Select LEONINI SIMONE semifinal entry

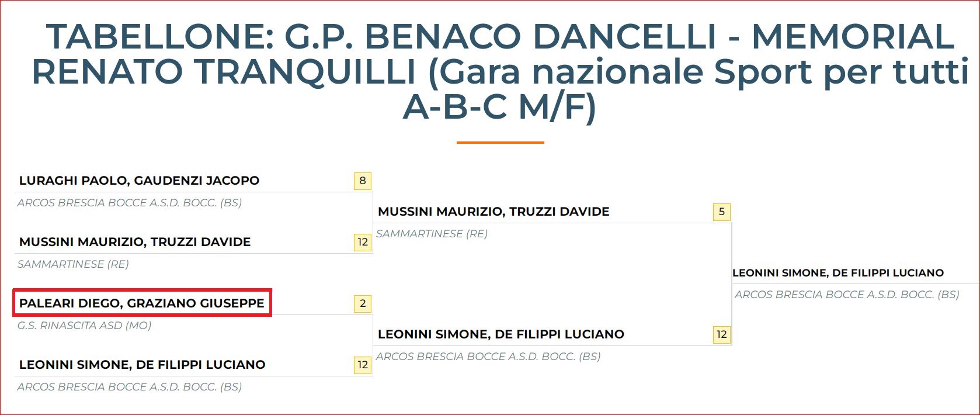click(501, 334)
